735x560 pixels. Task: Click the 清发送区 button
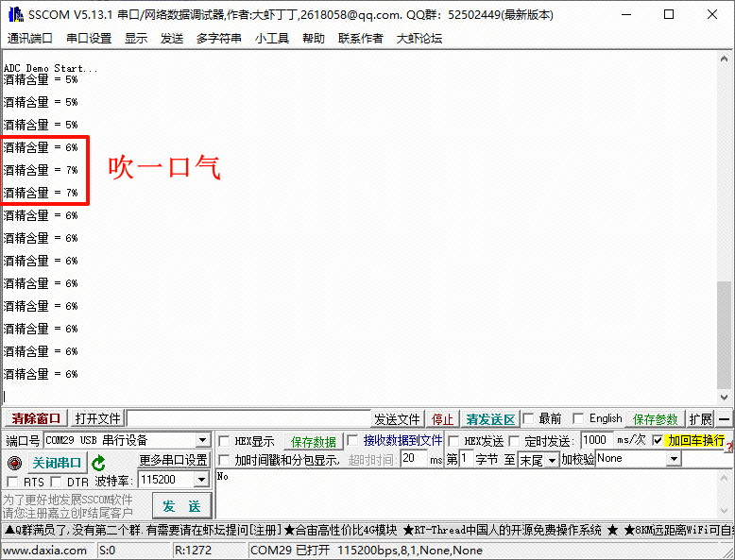point(490,419)
